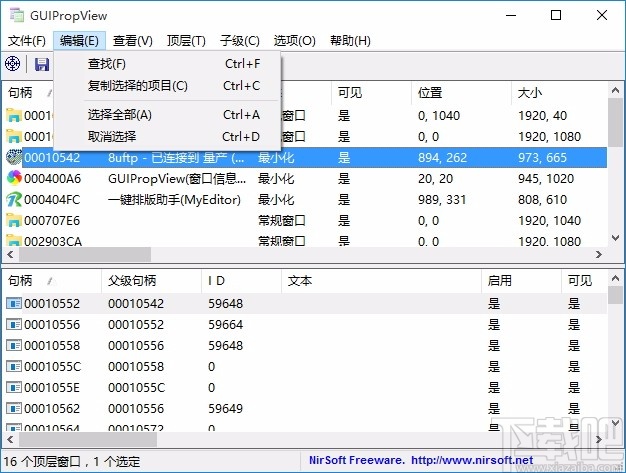626x473 pixels.
Task: Click child list horizontal scrollbar thumb
Action: click(88, 439)
